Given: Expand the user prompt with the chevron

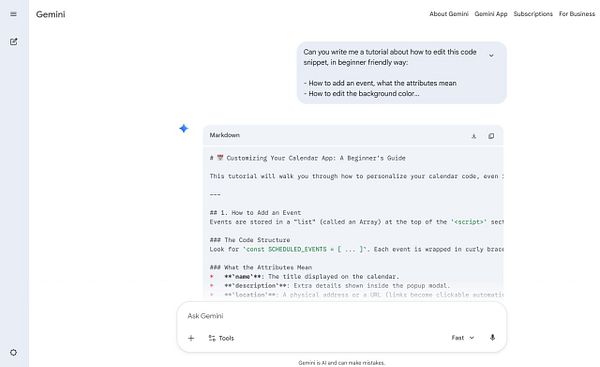Looking at the screenshot, I should pyautogui.click(x=491, y=56).
